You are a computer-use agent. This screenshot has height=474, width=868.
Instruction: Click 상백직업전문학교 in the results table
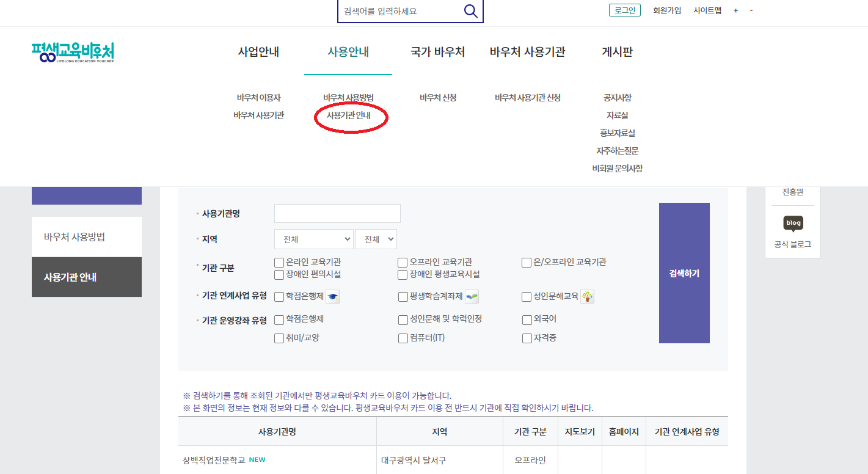point(214,461)
